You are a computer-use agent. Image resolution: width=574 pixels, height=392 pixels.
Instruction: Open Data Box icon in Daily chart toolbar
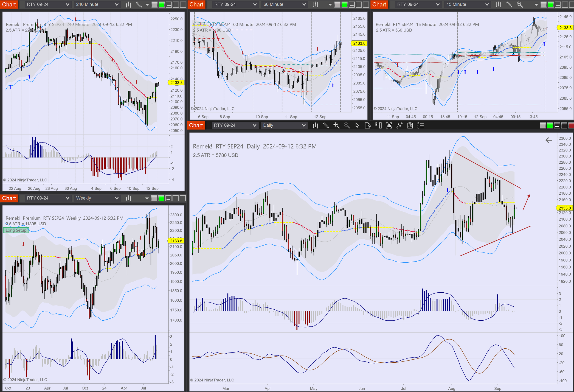pyautogui.click(x=368, y=125)
